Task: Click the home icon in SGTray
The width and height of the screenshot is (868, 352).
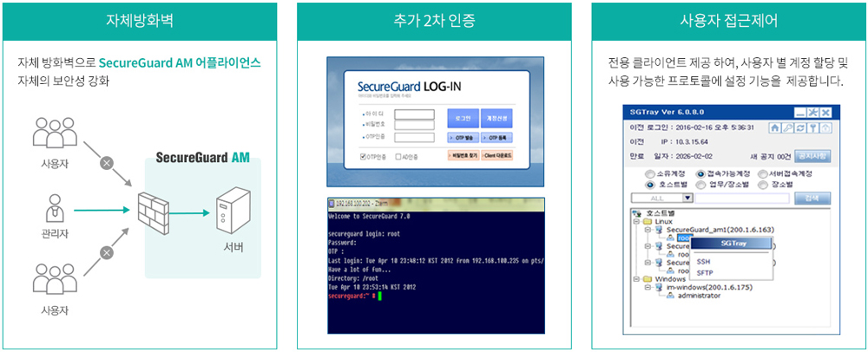Action: [774, 127]
